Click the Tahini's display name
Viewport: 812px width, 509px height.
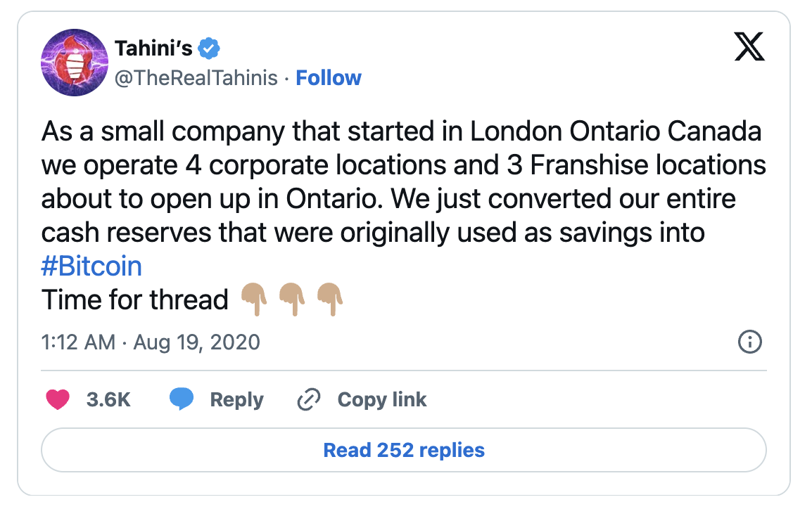pos(153,49)
